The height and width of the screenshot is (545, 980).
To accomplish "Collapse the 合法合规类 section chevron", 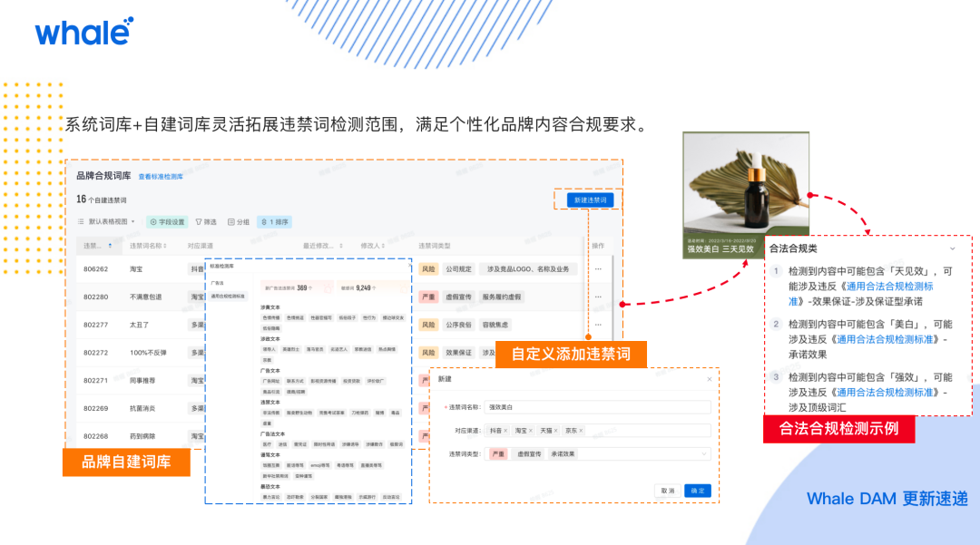I will point(952,248).
